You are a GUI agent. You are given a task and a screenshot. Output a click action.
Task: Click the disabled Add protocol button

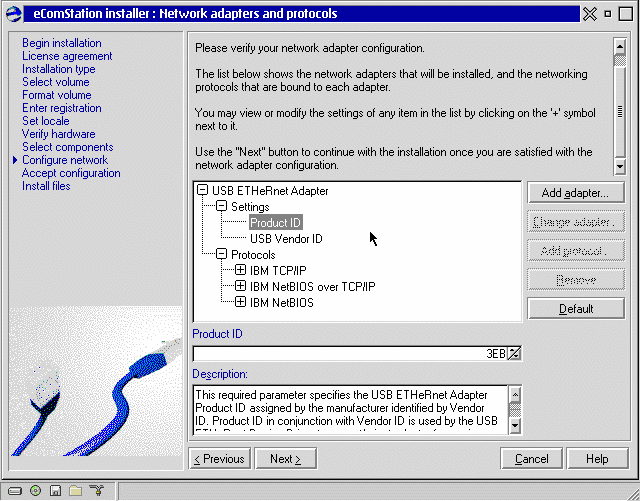[x=576, y=251]
